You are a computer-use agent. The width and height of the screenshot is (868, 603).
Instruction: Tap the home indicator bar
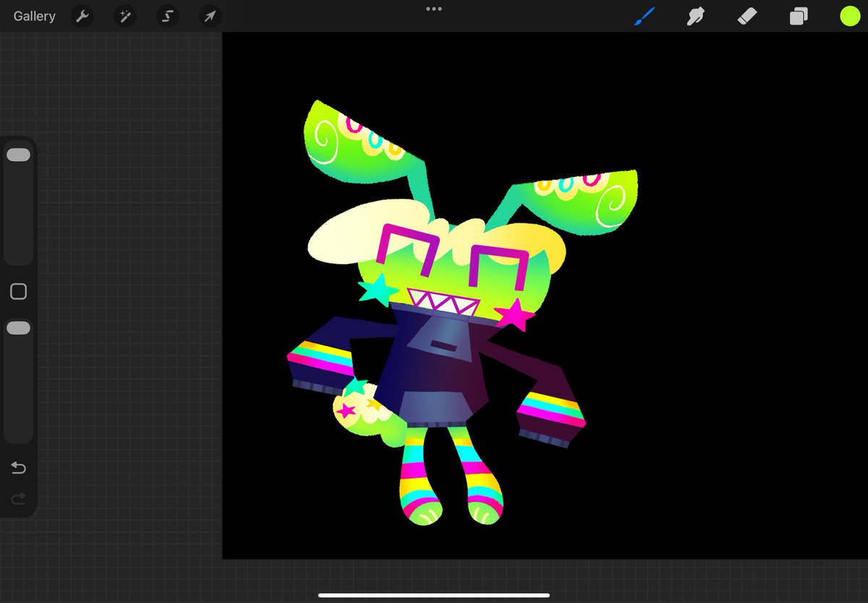tap(434, 596)
